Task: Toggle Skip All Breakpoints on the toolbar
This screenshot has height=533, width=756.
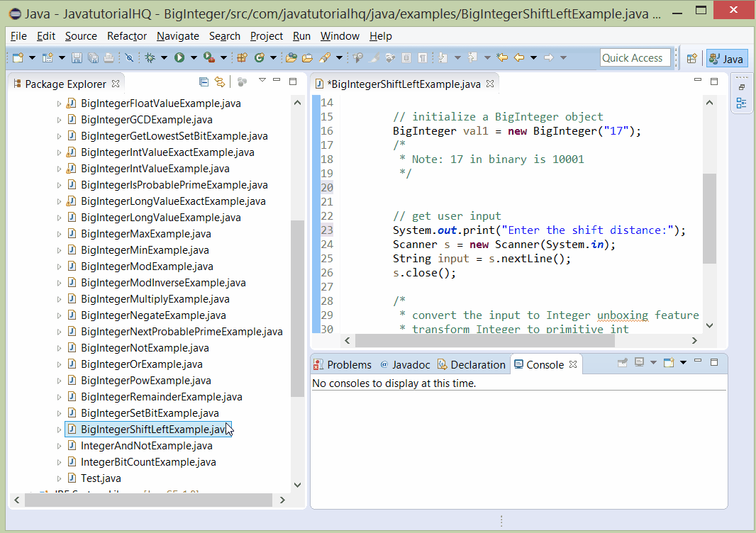Action: (x=128, y=57)
